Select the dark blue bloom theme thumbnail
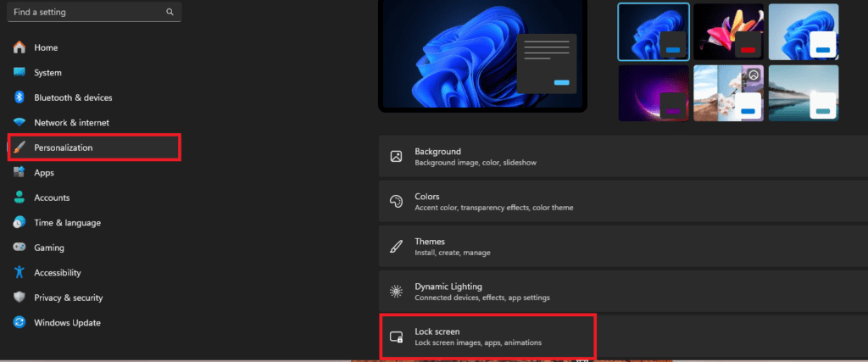This screenshot has width=868, height=362. [x=654, y=32]
